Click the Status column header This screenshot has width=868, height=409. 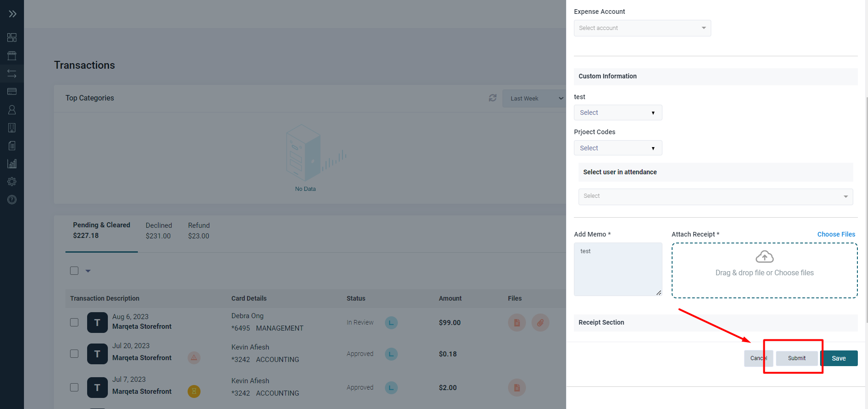point(356,298)
